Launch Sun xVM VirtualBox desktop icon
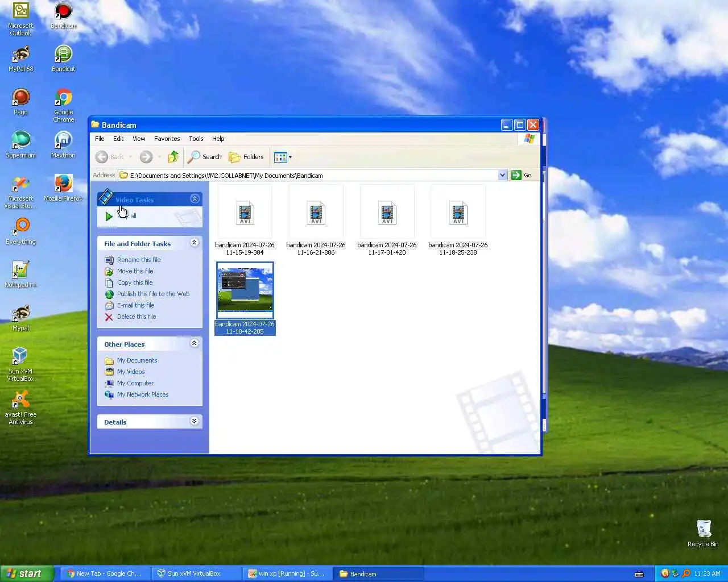Viewport: 728px width, 582px height. [x=20, y=365]
